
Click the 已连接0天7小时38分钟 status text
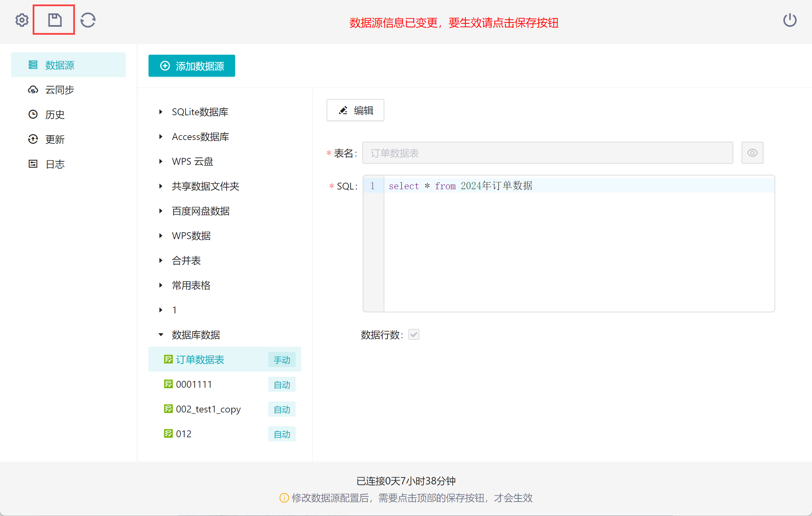406,481
